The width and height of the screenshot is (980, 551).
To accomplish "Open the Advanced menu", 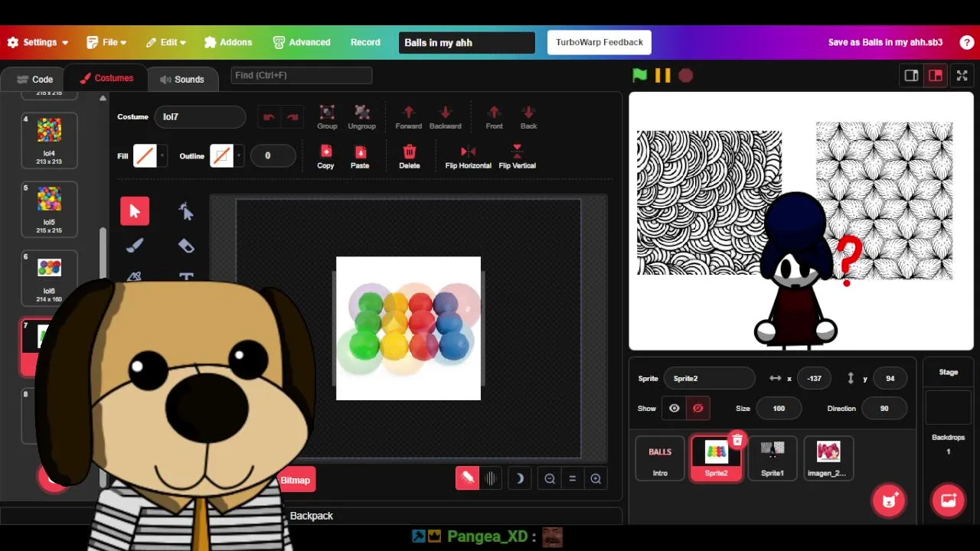I will pyautogui.click(x=302, y=42).
